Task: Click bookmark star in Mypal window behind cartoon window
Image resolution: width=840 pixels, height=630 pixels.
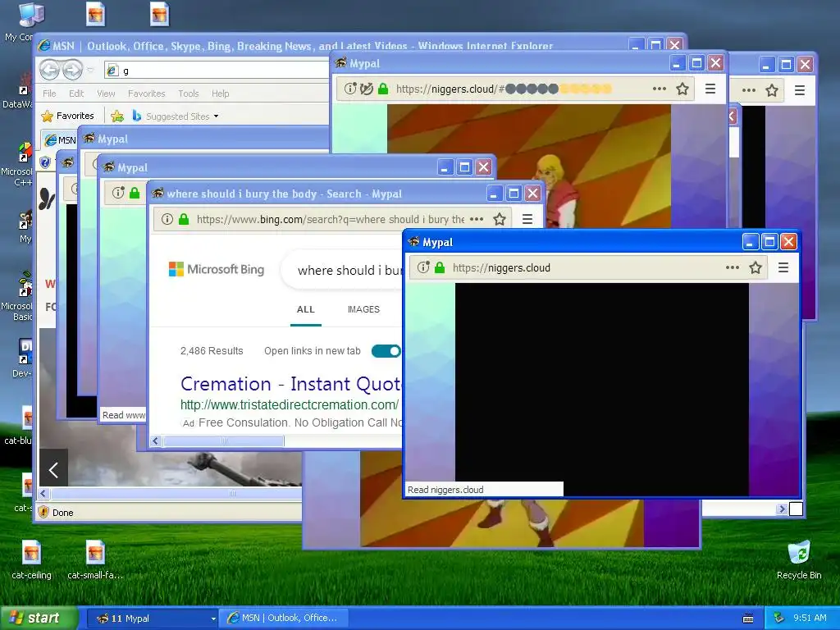Action: pyautogui.click(x=771, y=90)
